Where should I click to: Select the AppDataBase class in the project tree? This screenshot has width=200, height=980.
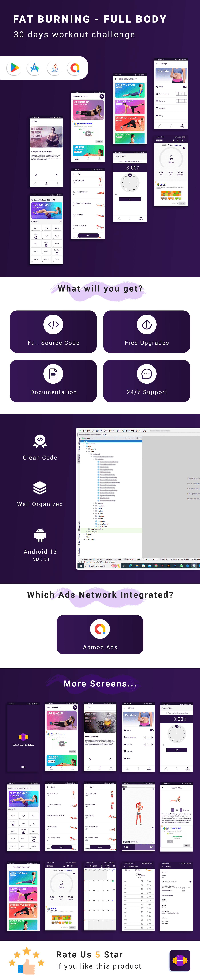(101, 526)
